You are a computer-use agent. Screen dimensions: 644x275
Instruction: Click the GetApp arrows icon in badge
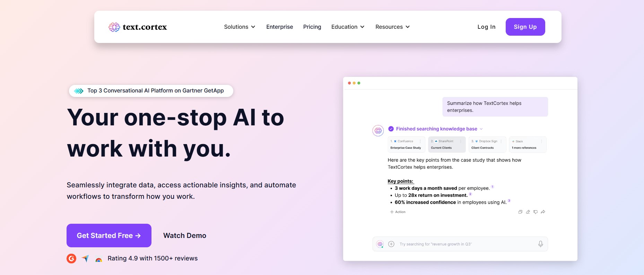[x=79, y=91]
